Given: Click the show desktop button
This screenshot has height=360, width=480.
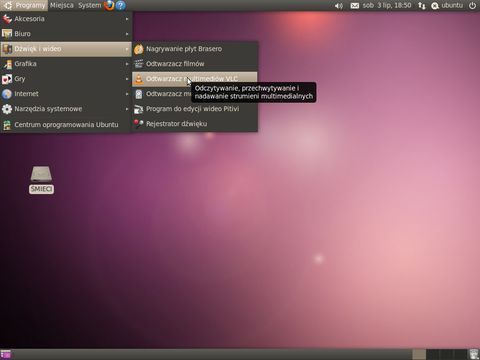Looking at the screenshot, I should point(6,354).
